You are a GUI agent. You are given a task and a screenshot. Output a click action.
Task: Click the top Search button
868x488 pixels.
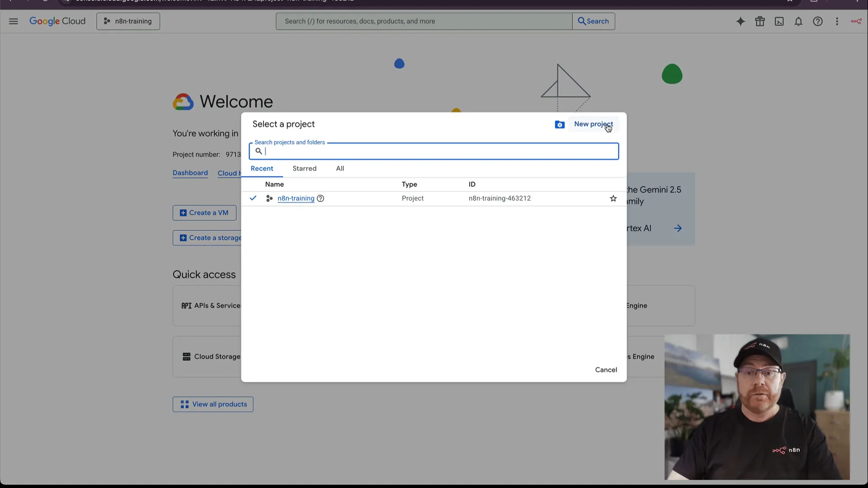(594, 21)
